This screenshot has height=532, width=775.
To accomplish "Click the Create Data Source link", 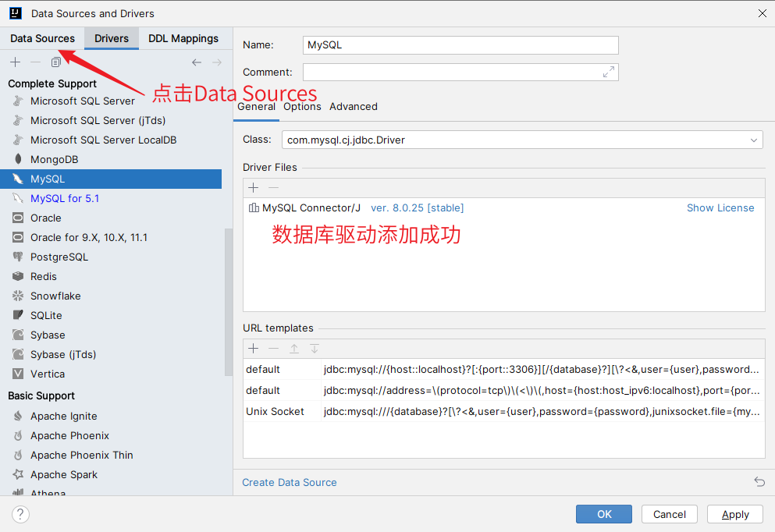I will [290, 482].
